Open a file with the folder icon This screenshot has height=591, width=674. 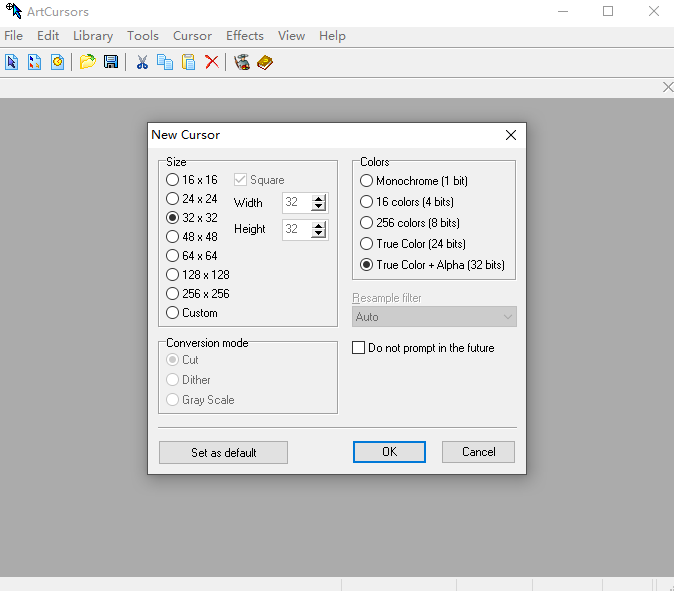click(87, 62)
